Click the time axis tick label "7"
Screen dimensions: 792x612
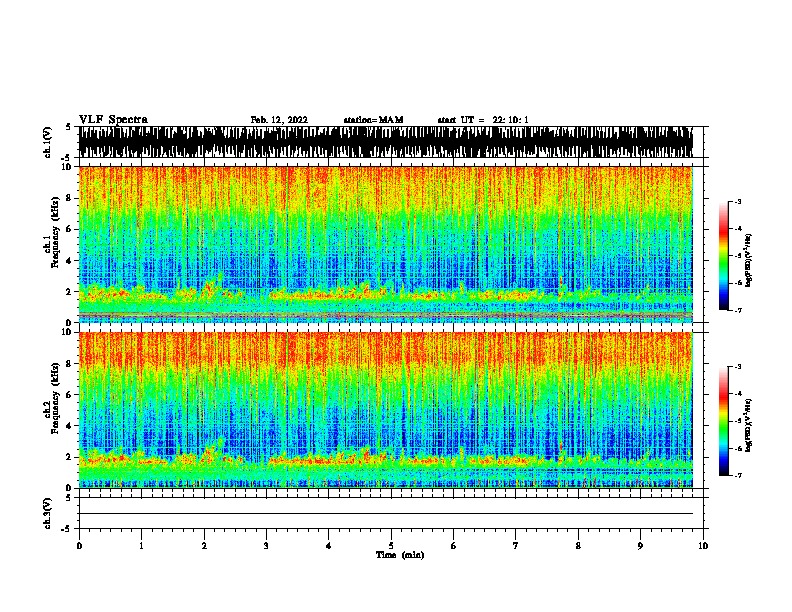tap(516, 546)
